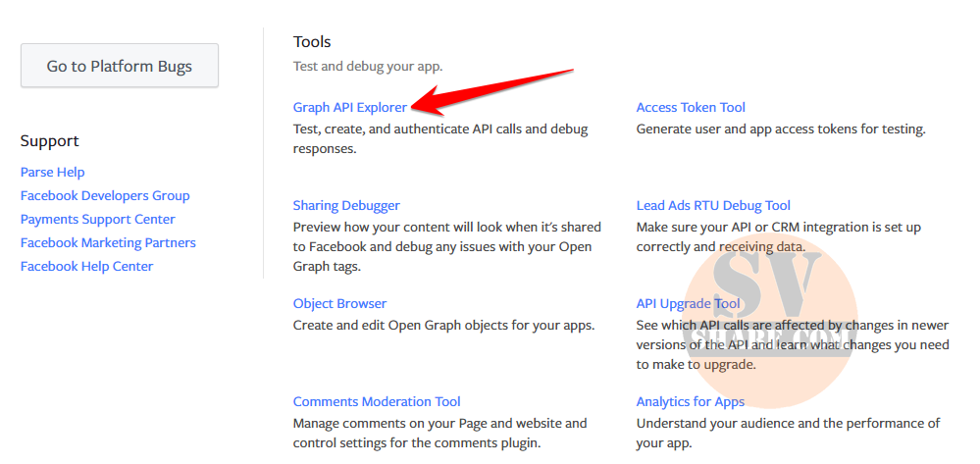Open the Parse Help link
This screenshot has width=980, height=464.
click(52, 172)
